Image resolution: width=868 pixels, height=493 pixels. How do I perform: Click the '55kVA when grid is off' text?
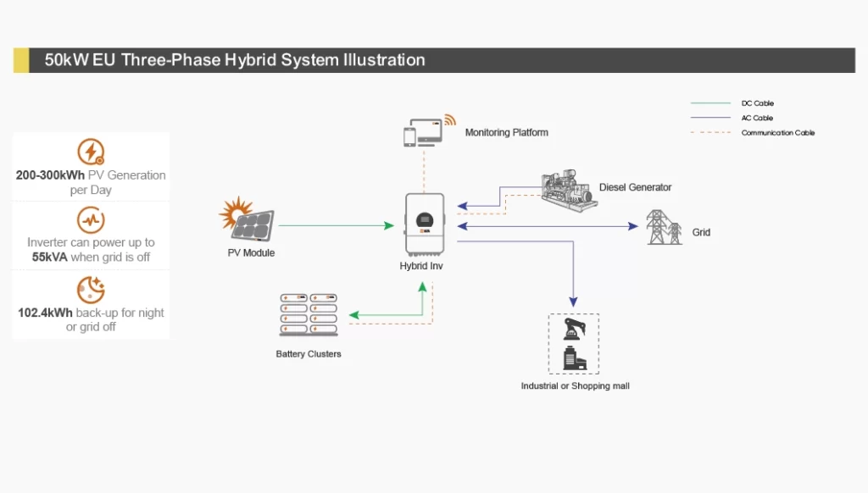click(91, 258)
